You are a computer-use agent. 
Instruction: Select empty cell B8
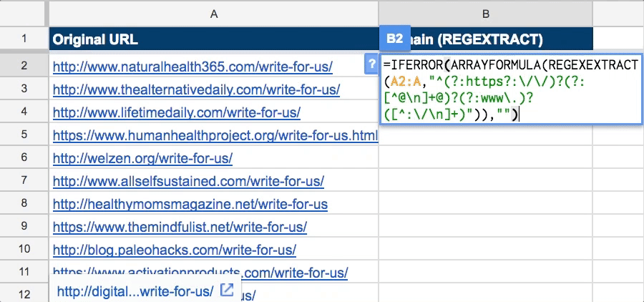[x=485, y=204]
